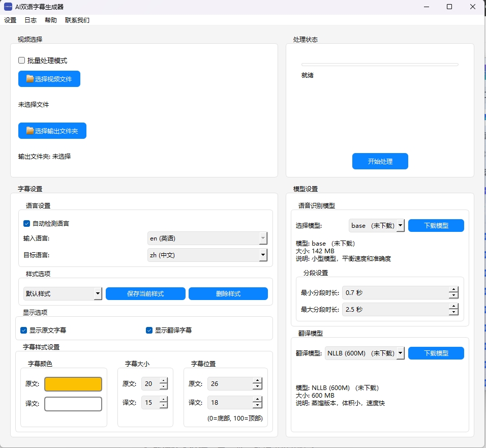Minimize the AI双语字幕生成器 window

pos(427,7)
